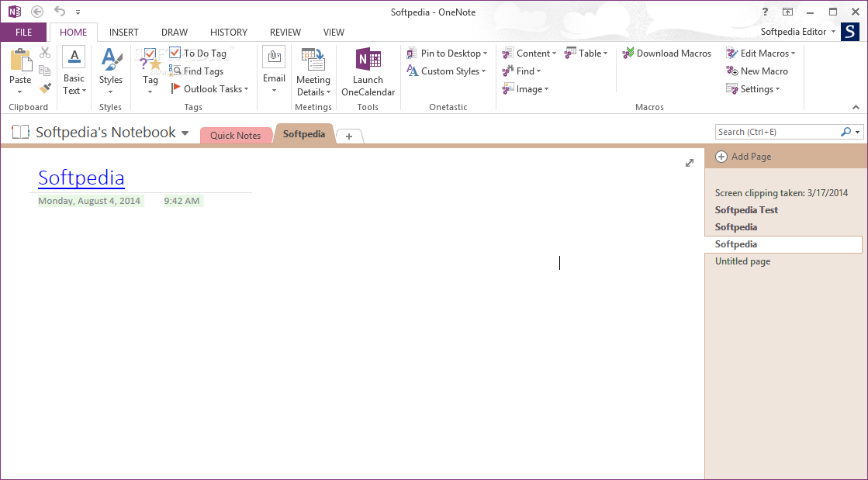The width and height of the screenshot is (868, 480).
Task: Click Download Macros
Action: tap(667, 54)
